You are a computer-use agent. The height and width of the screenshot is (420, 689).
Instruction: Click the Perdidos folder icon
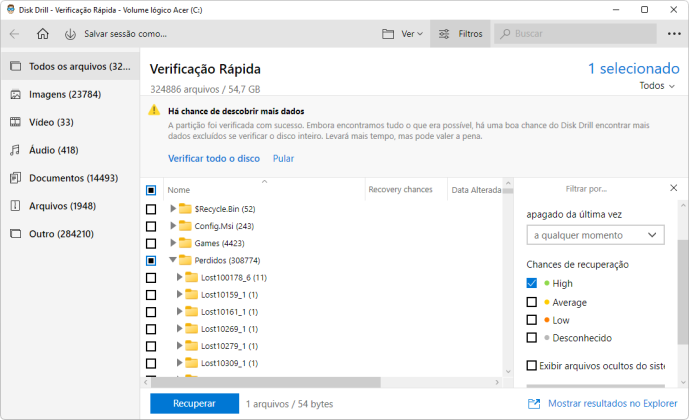(x=185, y=260)
